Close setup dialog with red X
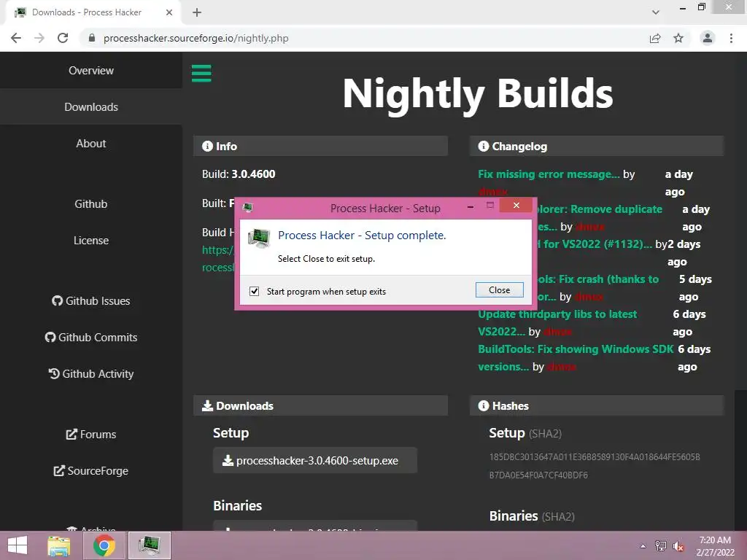 pyautogui.click(x=516, y=205)
